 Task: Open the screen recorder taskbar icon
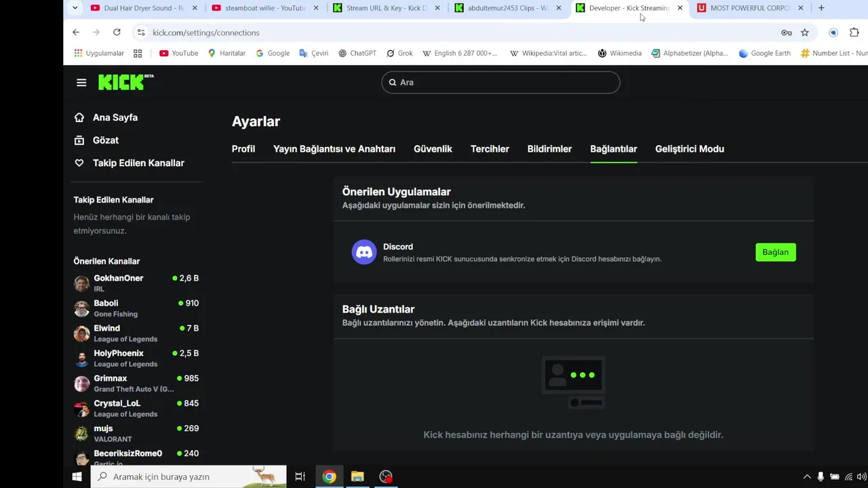[x=386, y=476]
